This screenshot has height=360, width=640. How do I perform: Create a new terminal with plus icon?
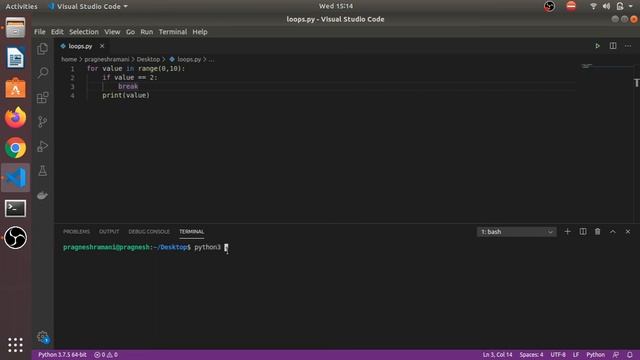567,231
